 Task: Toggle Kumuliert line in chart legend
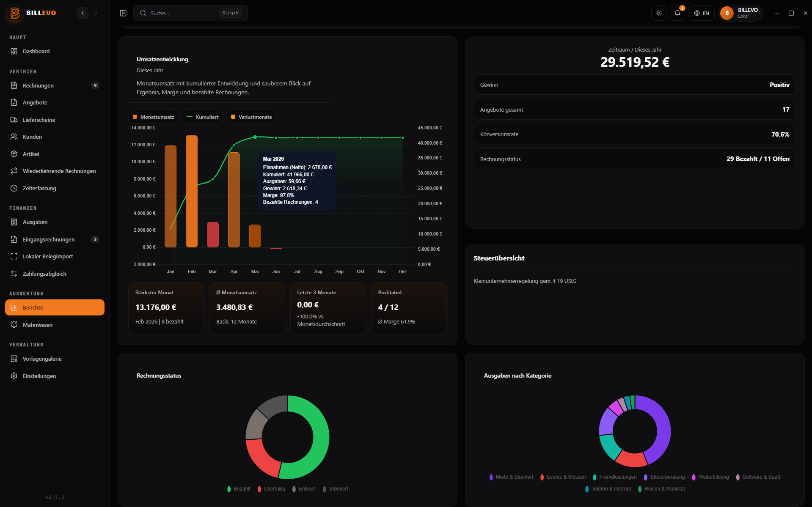203,117
